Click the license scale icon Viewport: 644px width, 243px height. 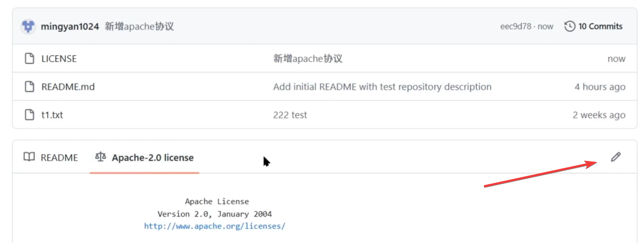[x=100, y=157]
